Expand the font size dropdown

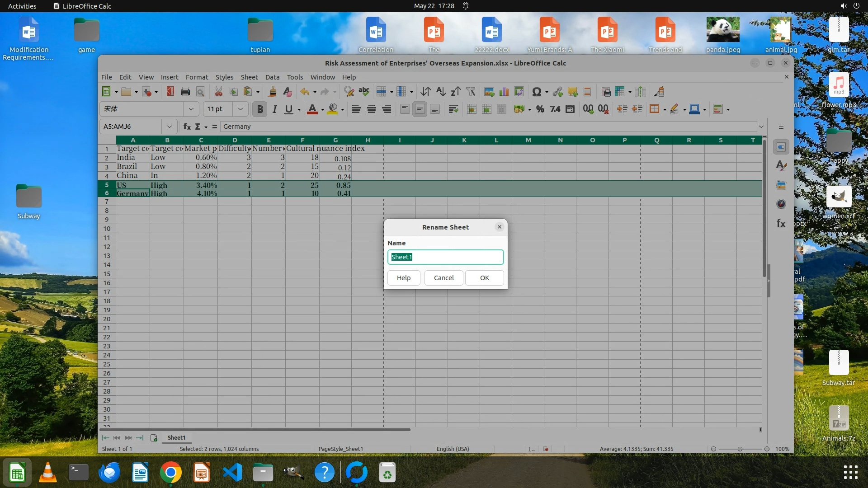(240, 109)
